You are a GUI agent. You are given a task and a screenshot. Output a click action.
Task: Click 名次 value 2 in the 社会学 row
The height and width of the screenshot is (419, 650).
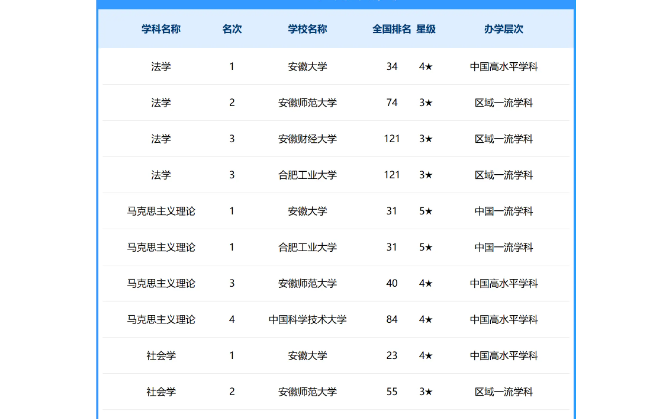click(x=232, y=392)
